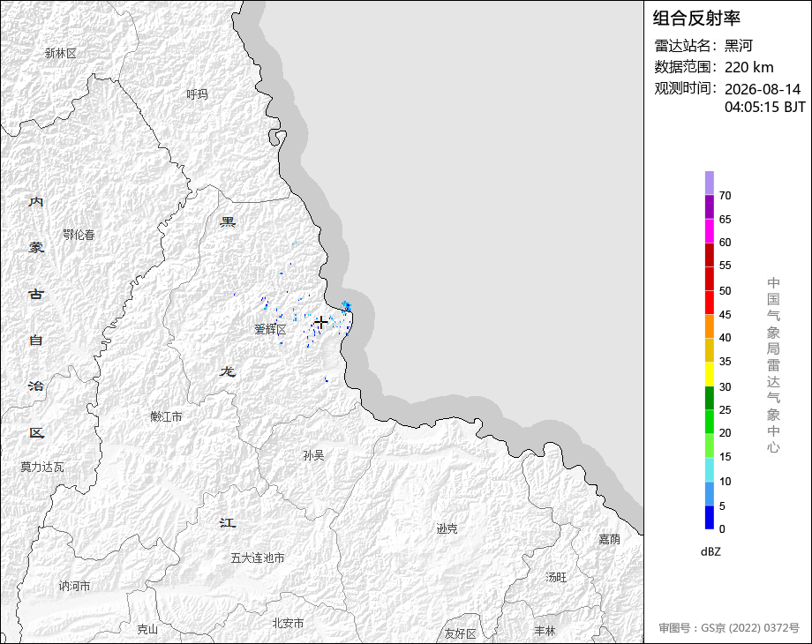Screen dimensions: 812x644
Task: Click the 孙吴 county label
Action: click(314, 455)
